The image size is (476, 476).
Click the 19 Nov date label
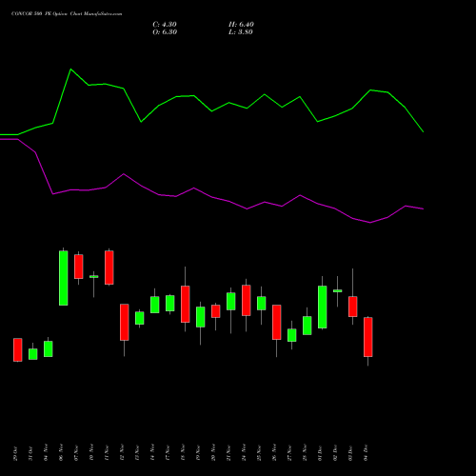coord(198,452)
